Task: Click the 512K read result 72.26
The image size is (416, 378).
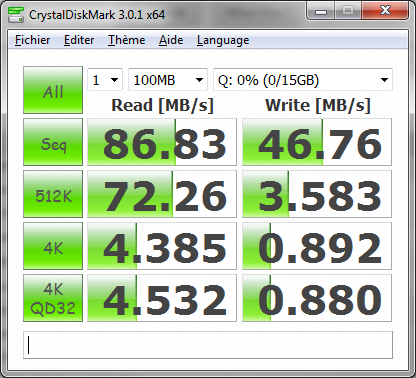Action: pos(162,194)
